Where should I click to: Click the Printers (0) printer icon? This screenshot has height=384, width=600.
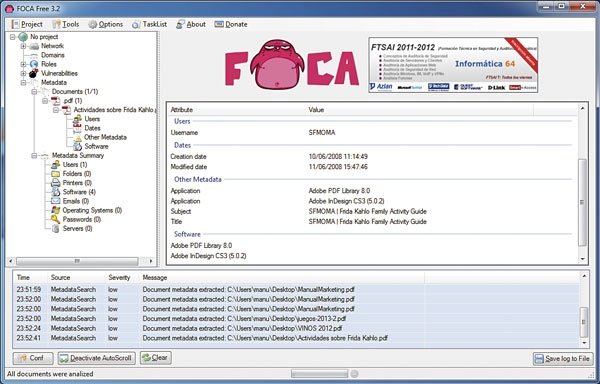pos(56,183)
